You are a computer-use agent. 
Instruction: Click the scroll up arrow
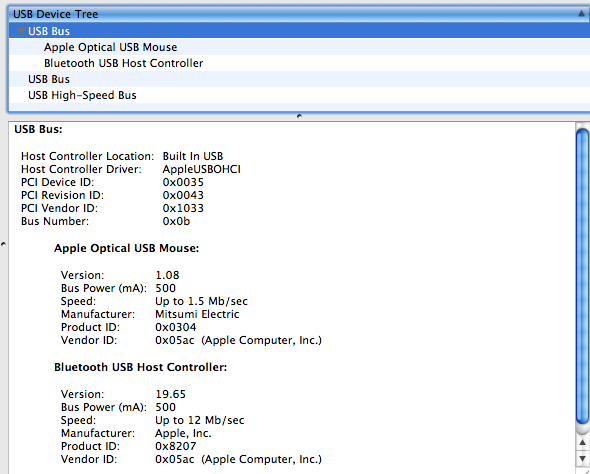[x=582, y=442]
